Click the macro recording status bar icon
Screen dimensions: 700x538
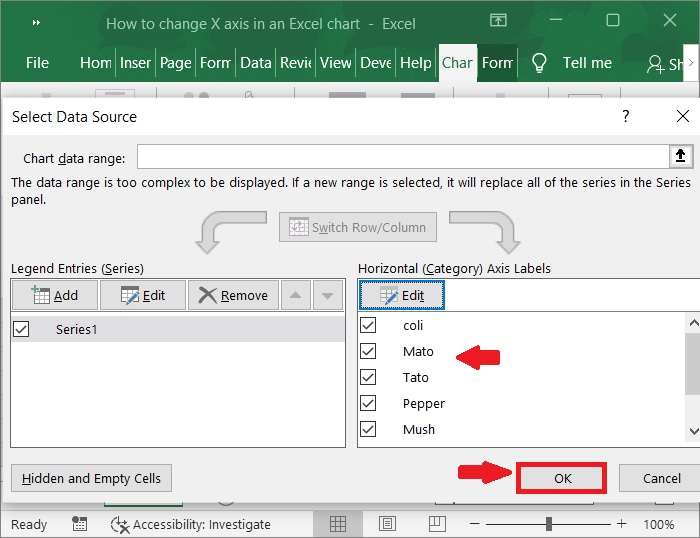click(79, 524)
